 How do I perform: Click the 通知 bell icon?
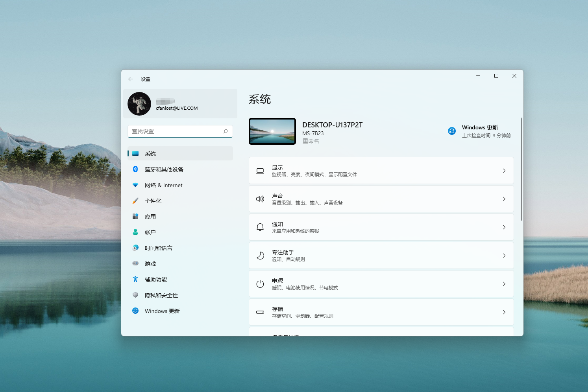260,227
